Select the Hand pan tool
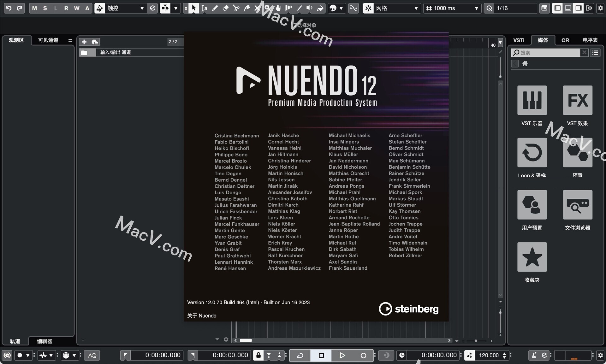The image size is (606, 364). pos(278,8)
